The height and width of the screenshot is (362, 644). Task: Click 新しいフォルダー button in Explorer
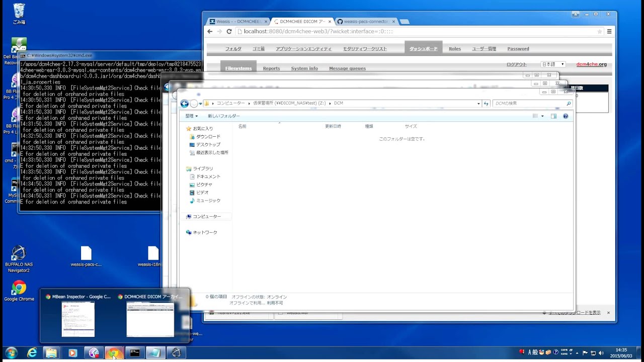tap(224, 116)
